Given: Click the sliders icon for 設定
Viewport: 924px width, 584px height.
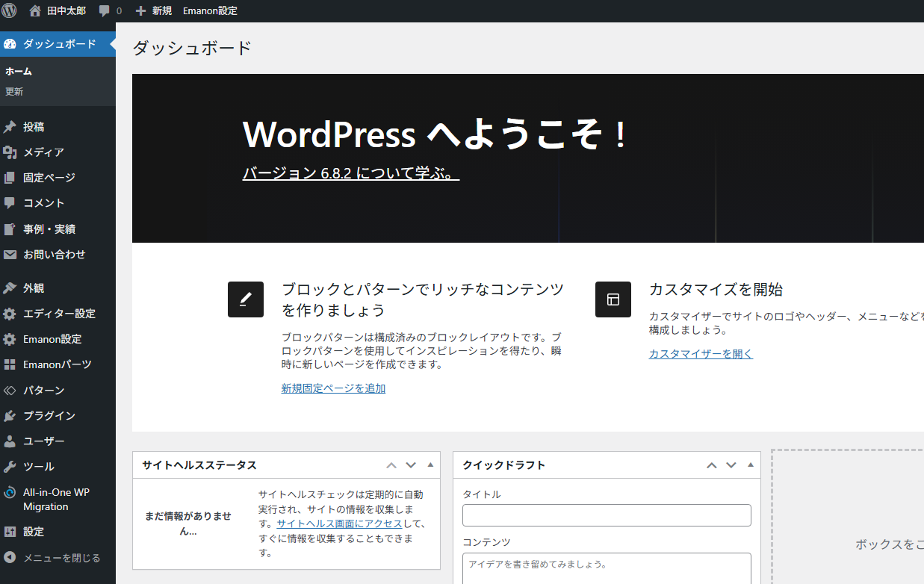Looking at the screenshot, I should (10, 532).
